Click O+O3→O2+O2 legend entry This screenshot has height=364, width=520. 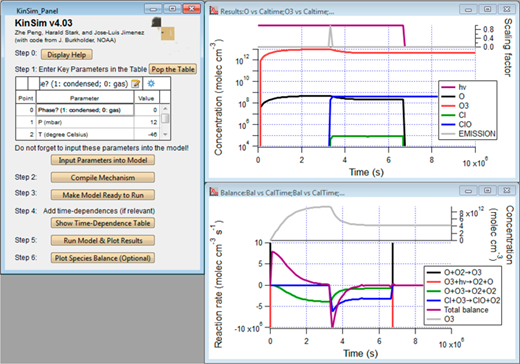[461, 291]
